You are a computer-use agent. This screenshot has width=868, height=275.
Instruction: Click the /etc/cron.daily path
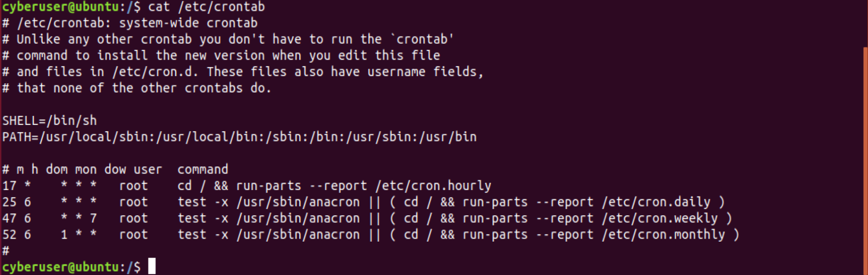[x=656, y=202]
